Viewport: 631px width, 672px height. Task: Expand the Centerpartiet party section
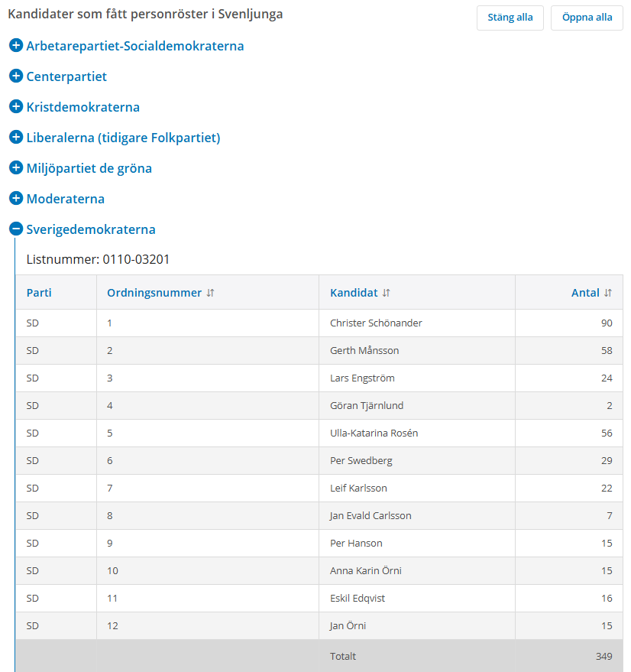66,76
